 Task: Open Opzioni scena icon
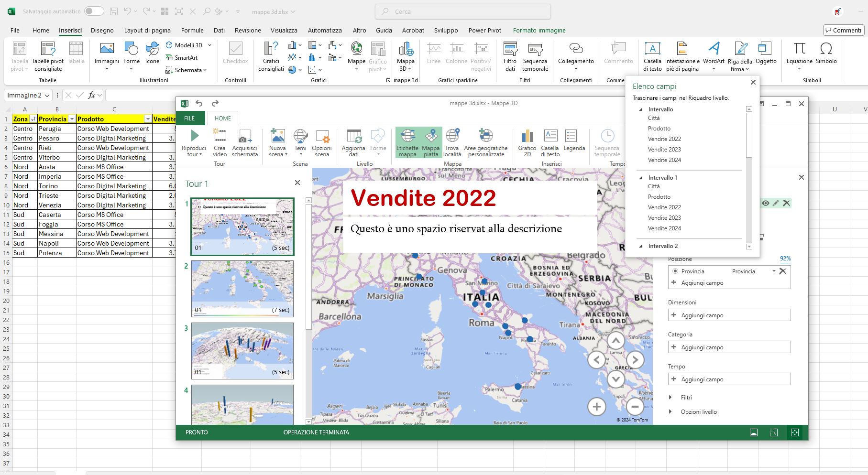coord(322,136)
